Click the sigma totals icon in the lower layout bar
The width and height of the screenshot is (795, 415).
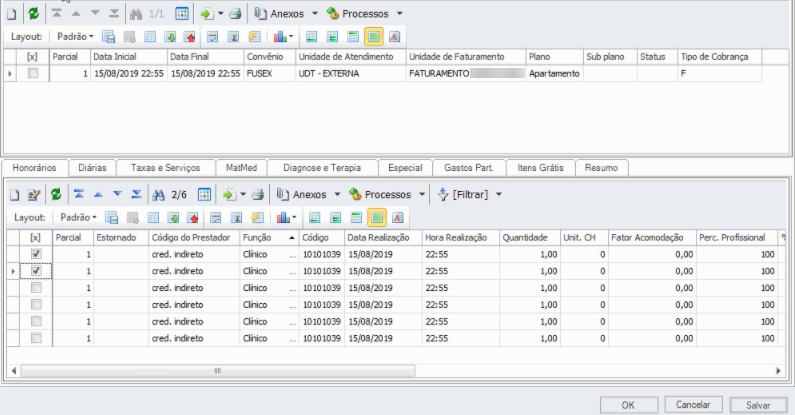pos(236,217)
